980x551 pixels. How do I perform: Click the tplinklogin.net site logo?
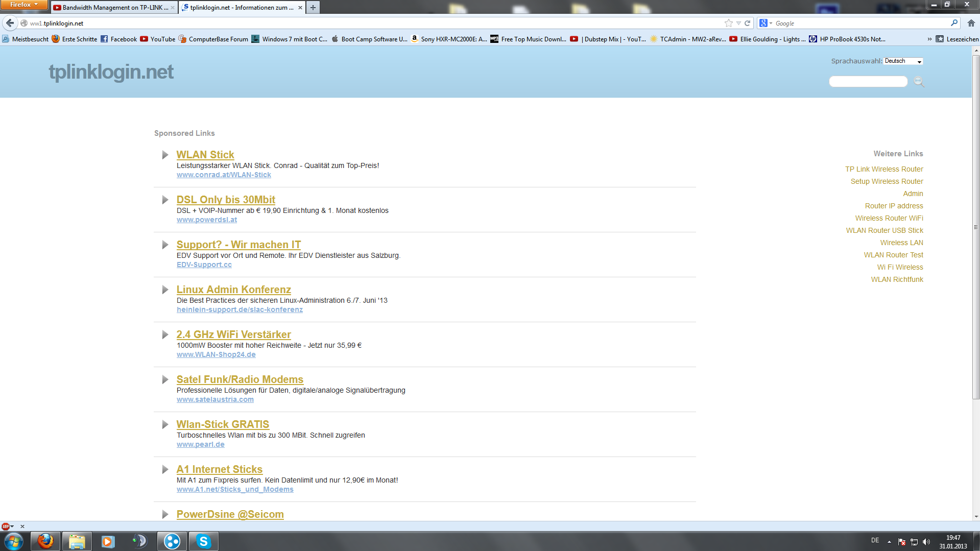coord(111,72)
